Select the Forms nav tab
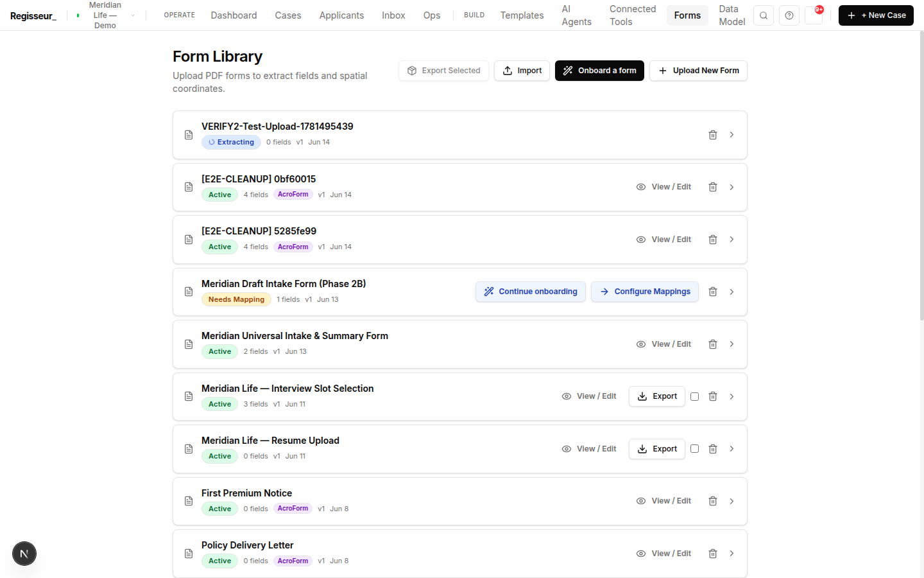This screenshot has height=578, width=924. click(687, 15)
